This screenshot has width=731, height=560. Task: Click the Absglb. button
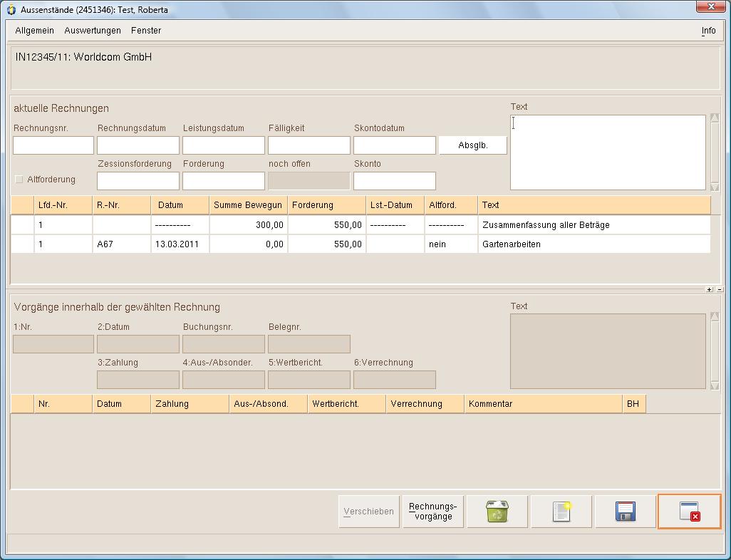click(x=472, y=145)
